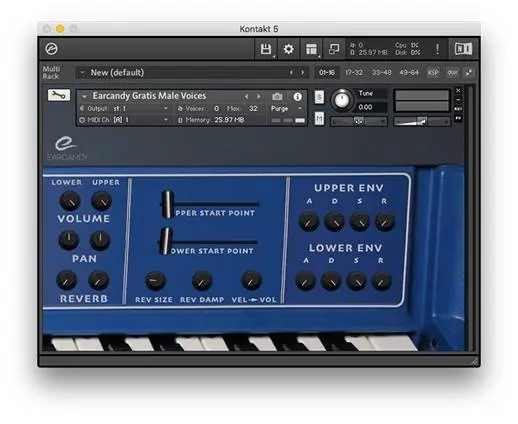518x424 pixels.
Task: Open the Workspace layout menu
Action: point(311,49)
